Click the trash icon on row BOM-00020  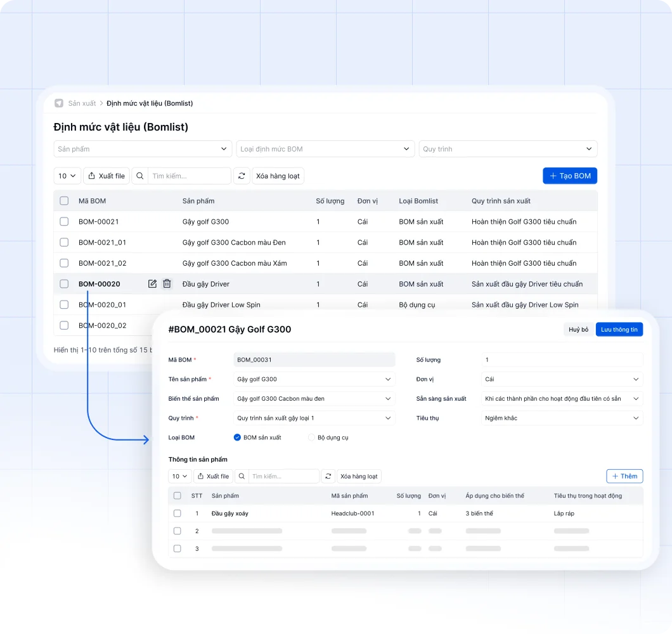[x=167, y=284]
